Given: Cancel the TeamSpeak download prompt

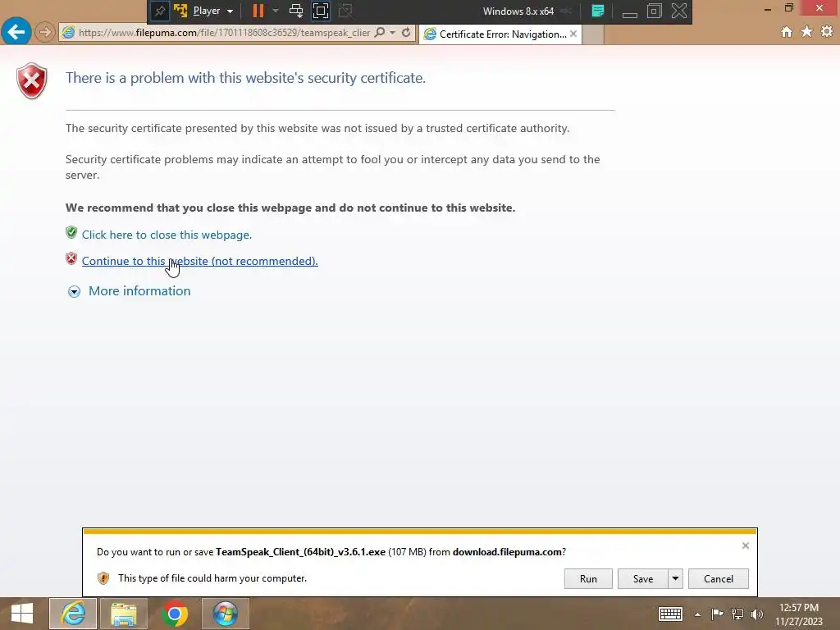Looking at the screenshot, I should pos(719,578).
